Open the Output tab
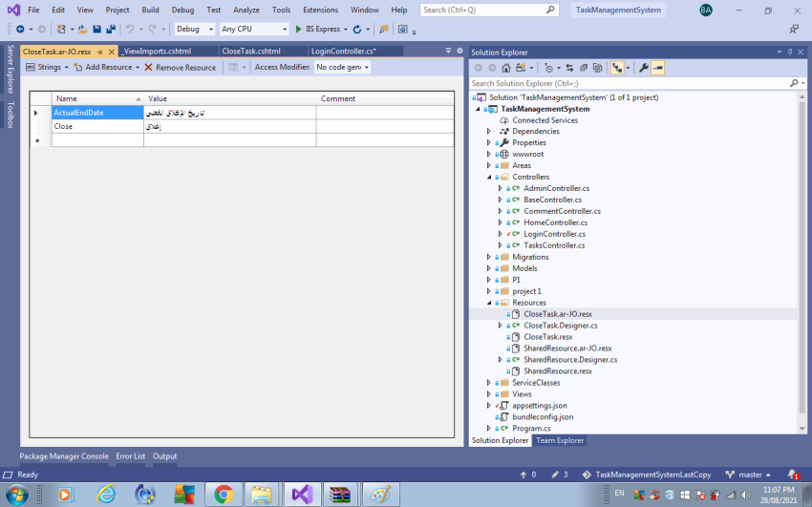Image resolution: width=812 pixels, height=507 pixels. 164,456
